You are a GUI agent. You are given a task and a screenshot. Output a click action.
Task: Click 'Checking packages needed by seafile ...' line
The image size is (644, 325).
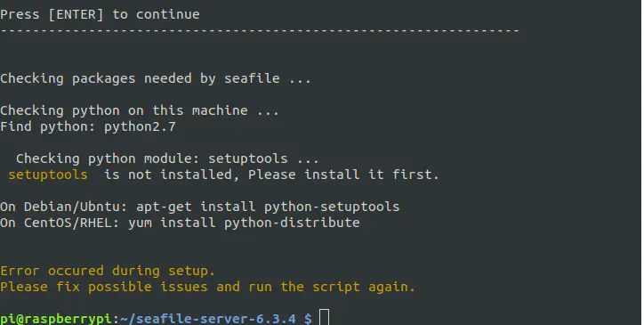click(x=156, y=78)
